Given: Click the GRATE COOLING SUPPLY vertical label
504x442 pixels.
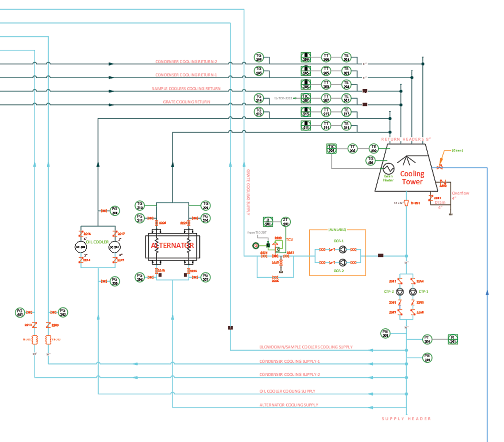Looking at the screenshot, I should 248,192.
